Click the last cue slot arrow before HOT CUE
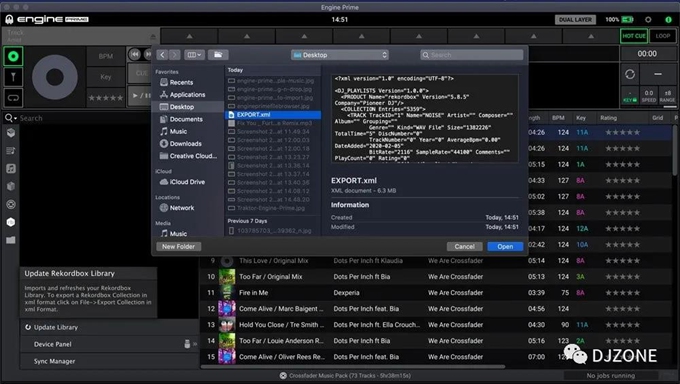 click(x=591, y=36)
